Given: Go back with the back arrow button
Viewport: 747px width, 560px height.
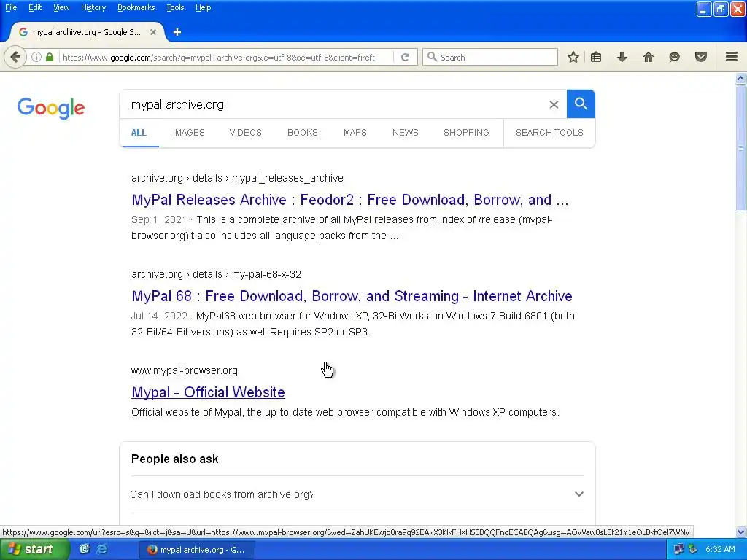Looking at the screenshot, I should [15, 57].
